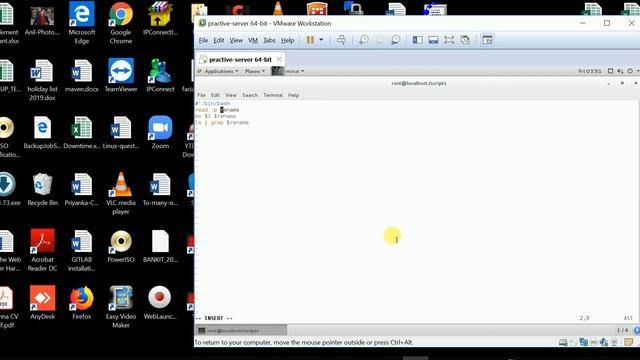
Task: Open the VMware File menu
Action: (203, 40)
